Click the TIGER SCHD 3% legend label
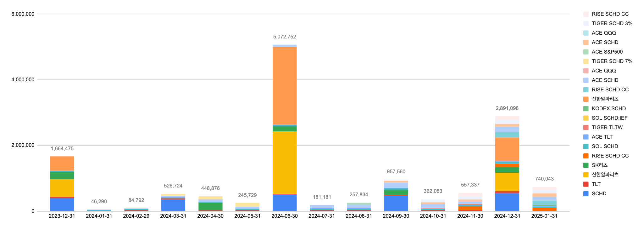The height and width of the screenshot is (230, 644). click(612, 23)
